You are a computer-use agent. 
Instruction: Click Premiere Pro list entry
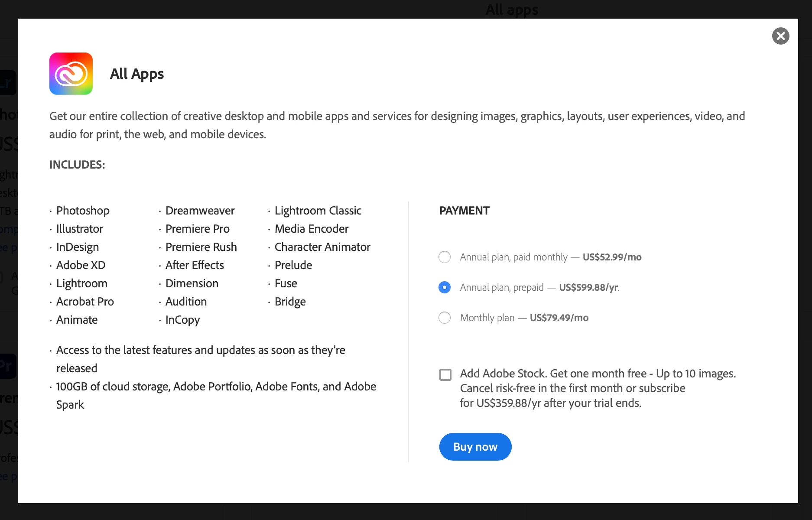pos(198,229)
